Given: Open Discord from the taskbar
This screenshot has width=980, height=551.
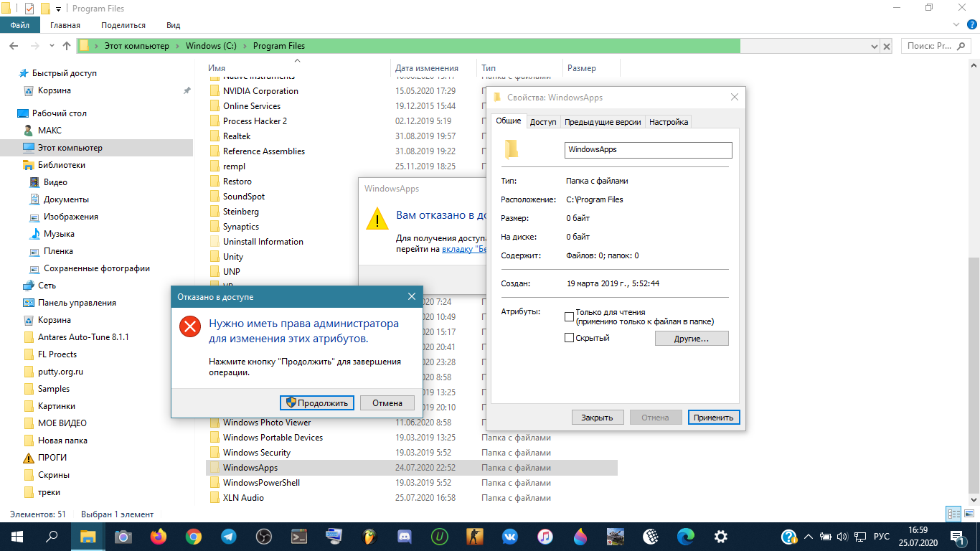Looking at the screenshot, I should (404, 536).
